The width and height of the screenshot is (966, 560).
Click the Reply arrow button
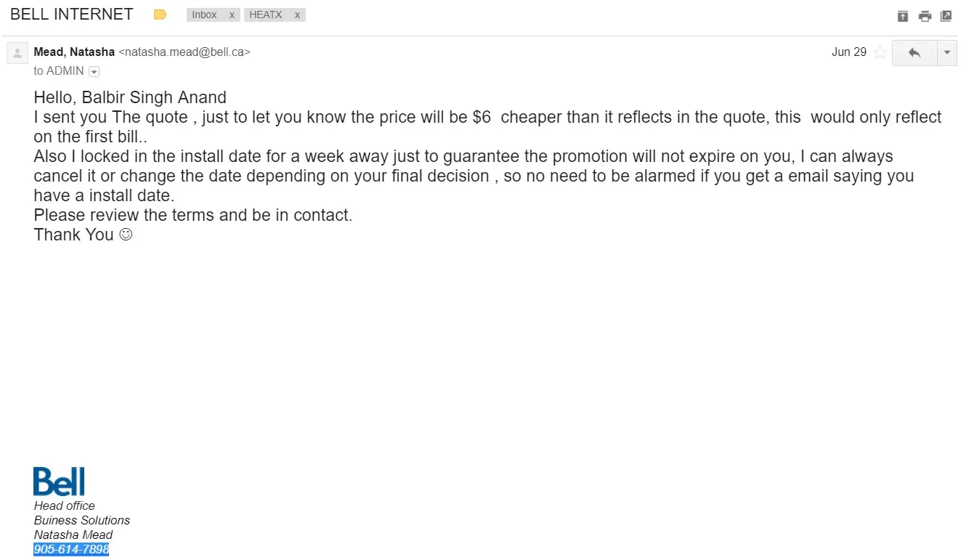tap(914, 53)
